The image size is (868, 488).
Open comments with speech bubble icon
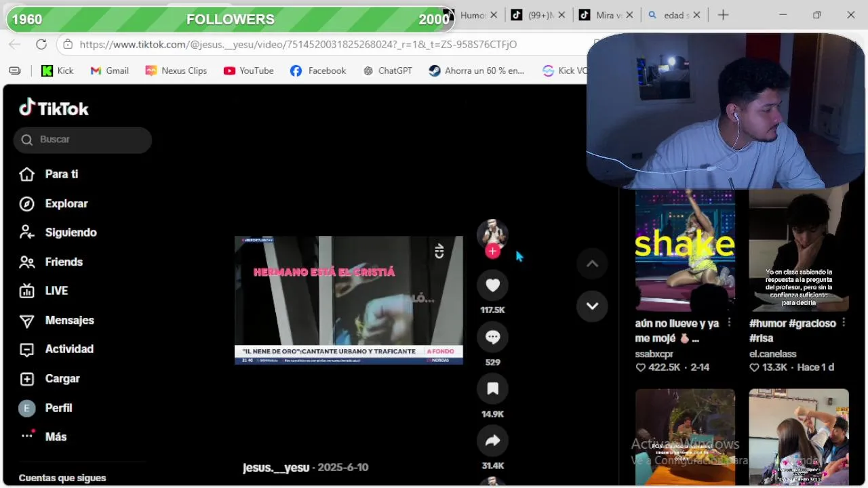[x=492, y=337]
